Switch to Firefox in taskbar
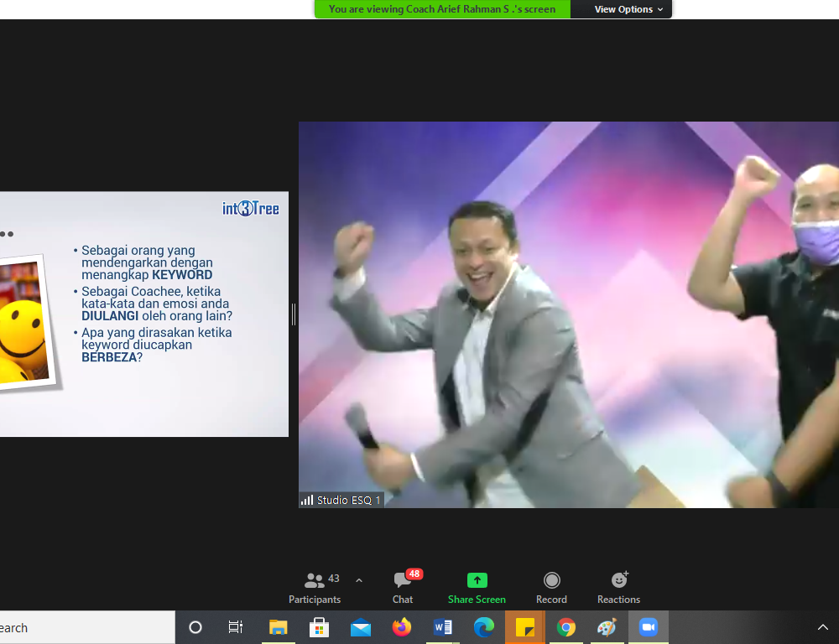The width and height of the screenshot is (839, 644). click(x=402, y=627)
